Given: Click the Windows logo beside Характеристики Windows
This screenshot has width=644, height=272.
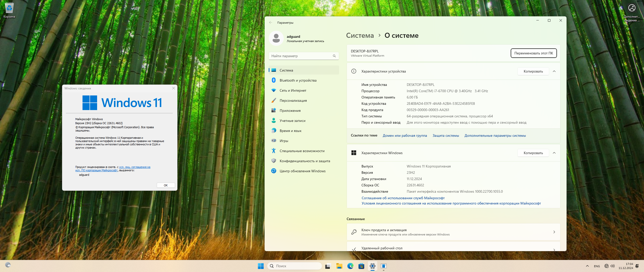Looking at the screenshot, I should coord(354,153).
